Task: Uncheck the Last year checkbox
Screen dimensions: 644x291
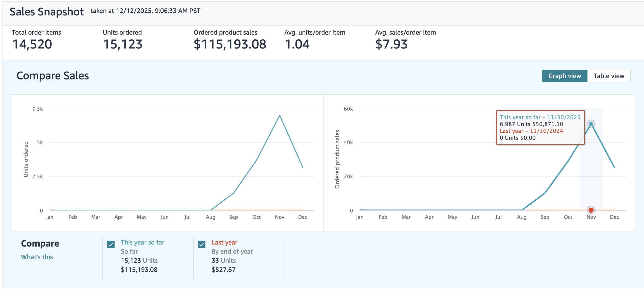Action: (202, 244)
